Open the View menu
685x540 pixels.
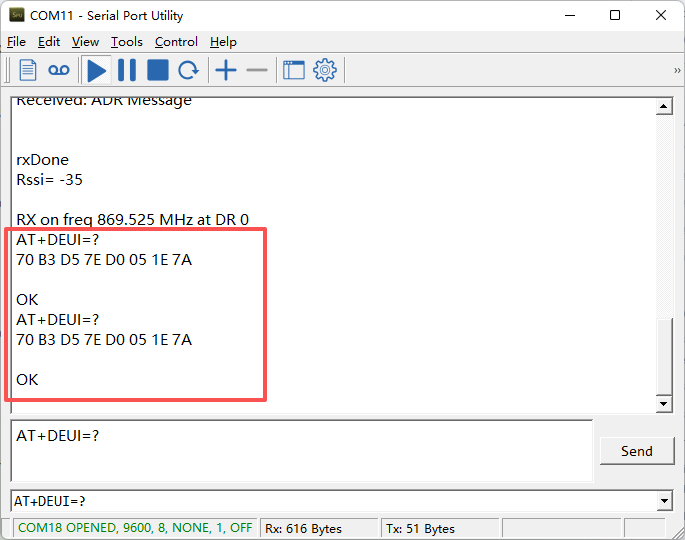pos(85,42)
